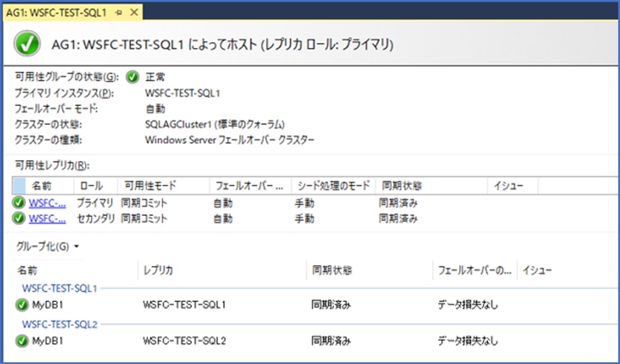Click the database list イシュー column header
Viewport: 620px width, 364px height.
[x=537, y=270]
